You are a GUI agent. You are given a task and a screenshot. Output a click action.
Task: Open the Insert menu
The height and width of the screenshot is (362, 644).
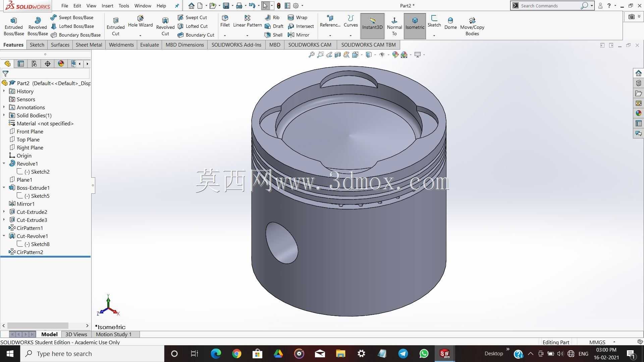click(107, 6)
